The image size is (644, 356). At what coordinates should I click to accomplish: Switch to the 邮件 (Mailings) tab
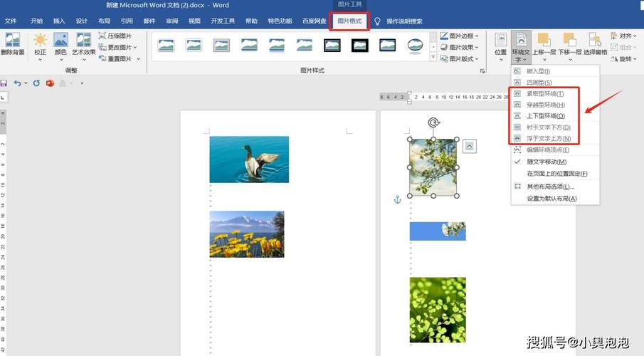click(149, 21)
